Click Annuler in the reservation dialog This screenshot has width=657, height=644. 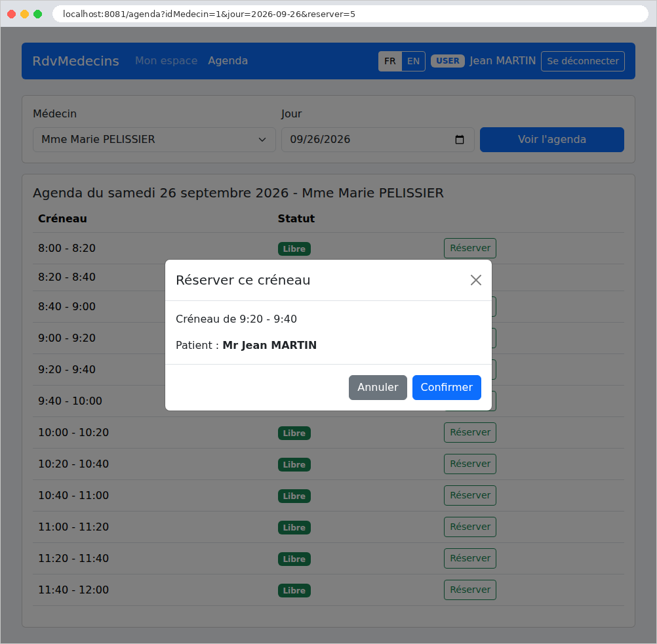point(378,387)
